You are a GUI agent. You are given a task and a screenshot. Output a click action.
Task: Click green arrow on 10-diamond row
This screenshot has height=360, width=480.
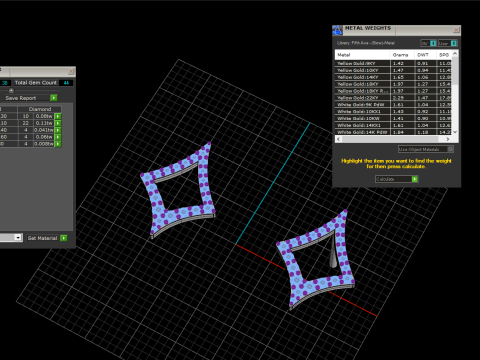(58, 116)
